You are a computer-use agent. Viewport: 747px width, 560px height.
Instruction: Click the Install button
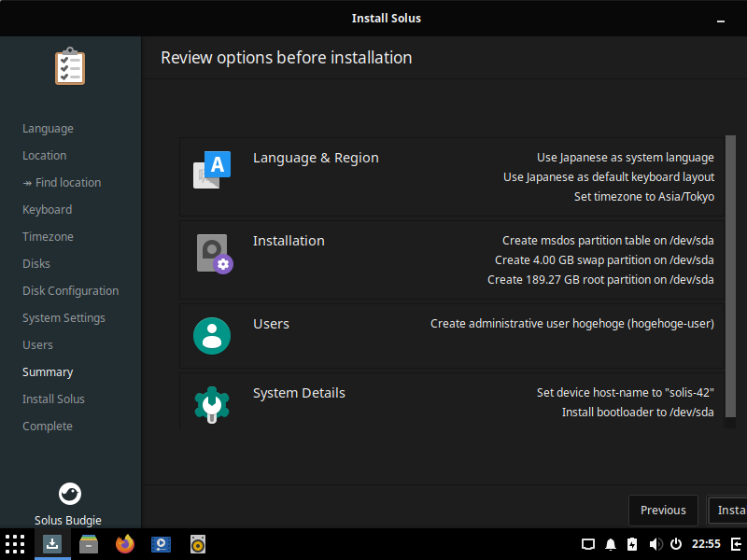click(727, 510)
